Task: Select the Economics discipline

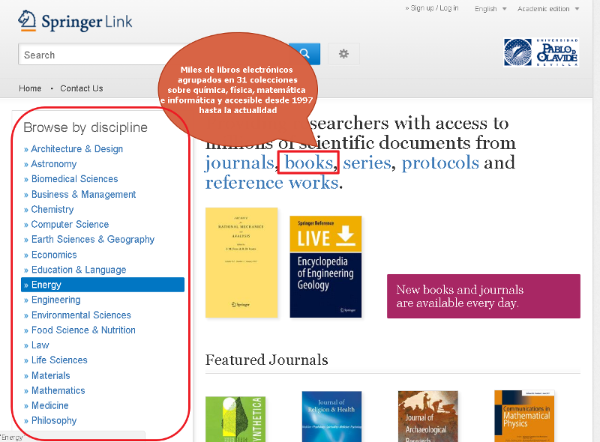Action: (54, 255)
